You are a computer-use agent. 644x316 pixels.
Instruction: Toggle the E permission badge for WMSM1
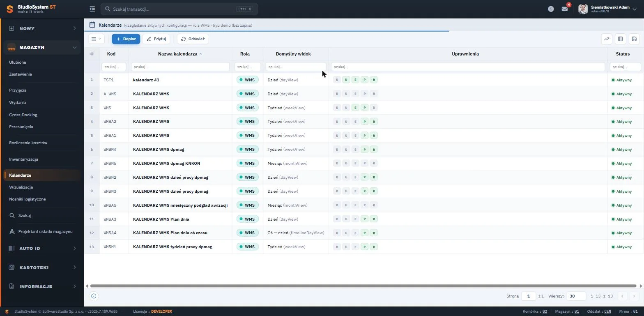pos(355,247)
